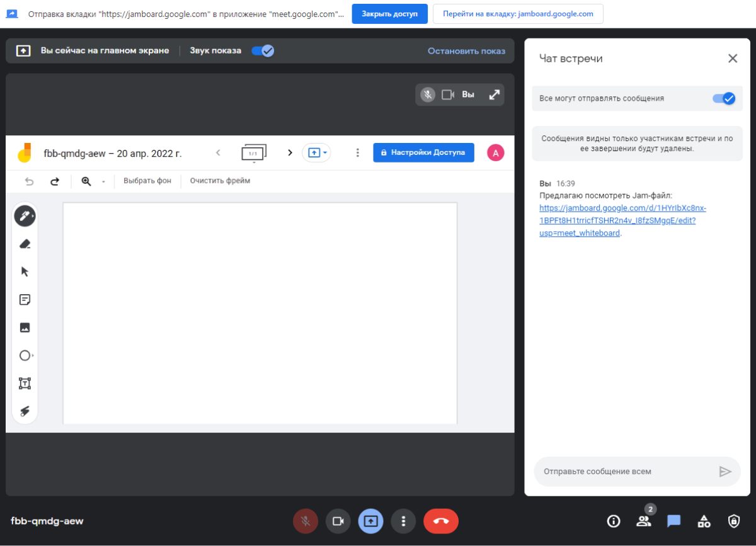Activate the Laser pointer tool
Image resolution: width=756 pixels, height=546 pixels.
25,411
